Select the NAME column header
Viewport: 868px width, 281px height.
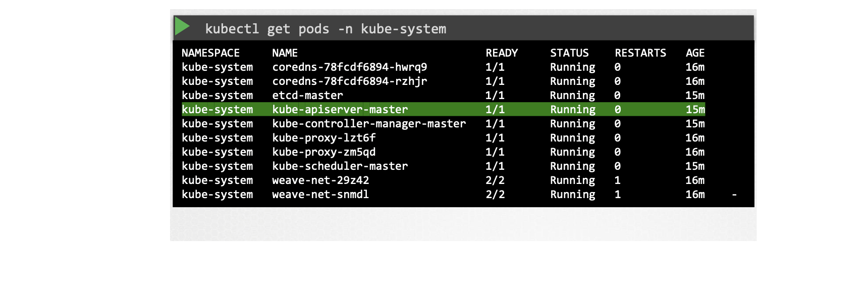pos(285,53)
